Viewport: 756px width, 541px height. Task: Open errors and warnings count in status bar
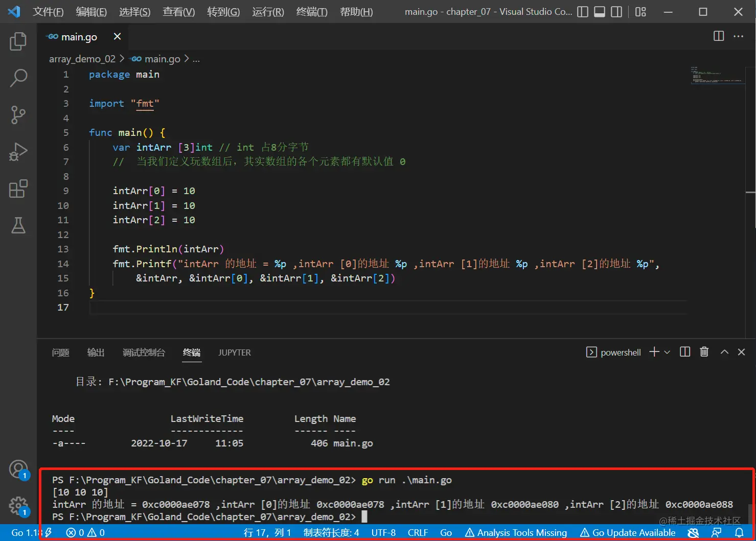click(x=85, y=532)
